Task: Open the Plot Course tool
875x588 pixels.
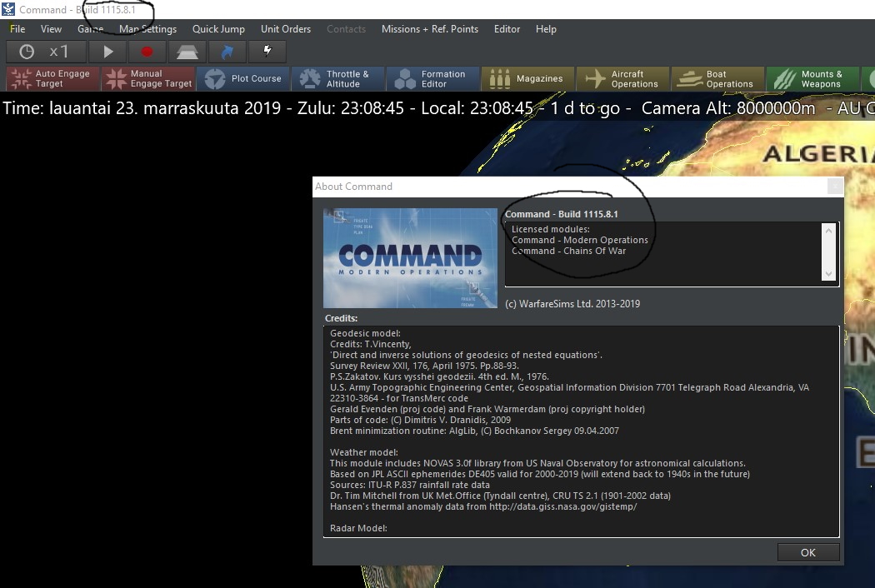Action: (x=243, y=78)
